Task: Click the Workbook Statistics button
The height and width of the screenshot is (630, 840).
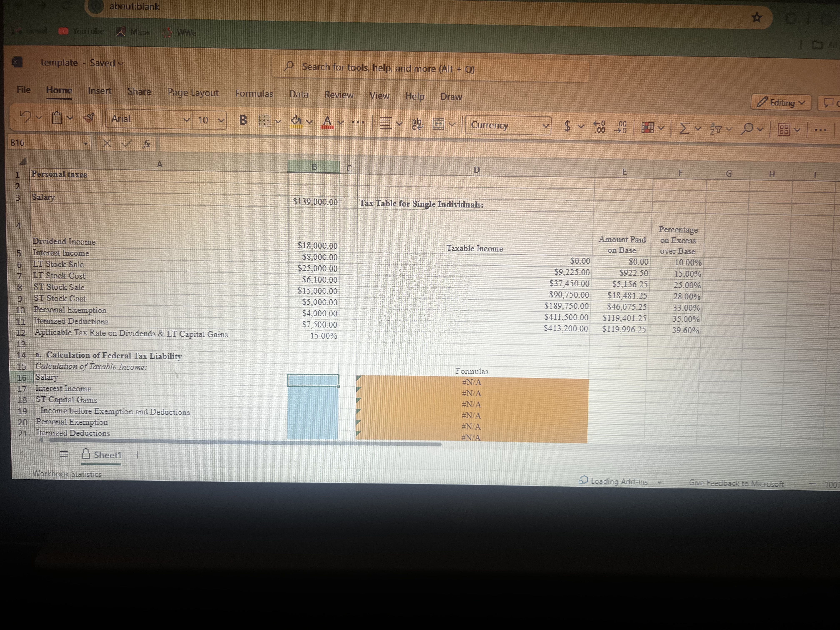Action: (67, 474)
